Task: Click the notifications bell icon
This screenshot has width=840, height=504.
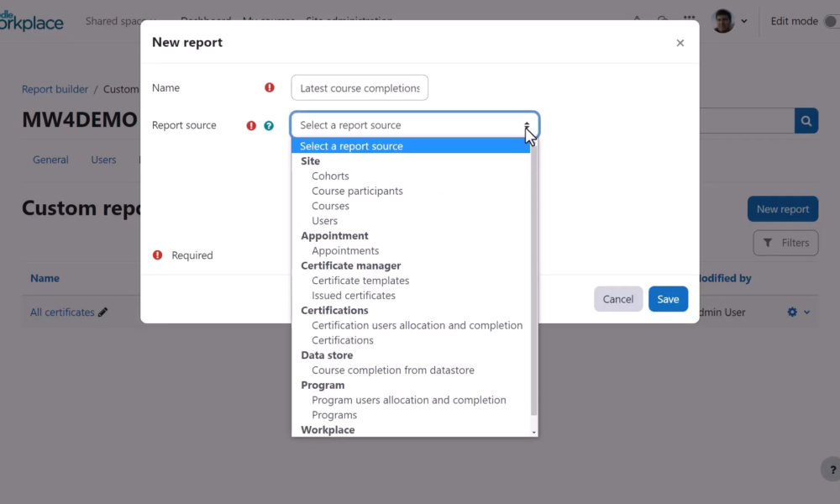Action: (x=637, y=18)
